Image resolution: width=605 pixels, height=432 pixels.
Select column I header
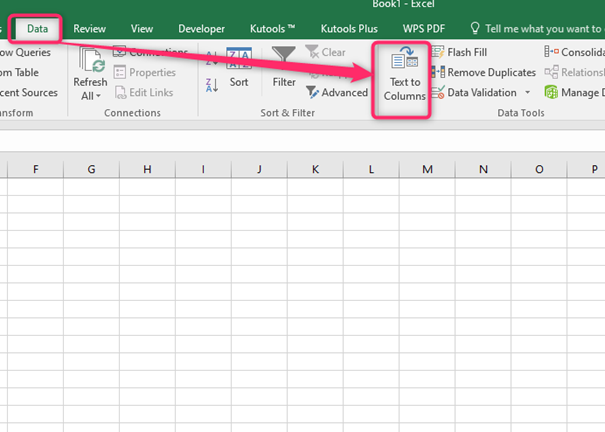point(203,169)
